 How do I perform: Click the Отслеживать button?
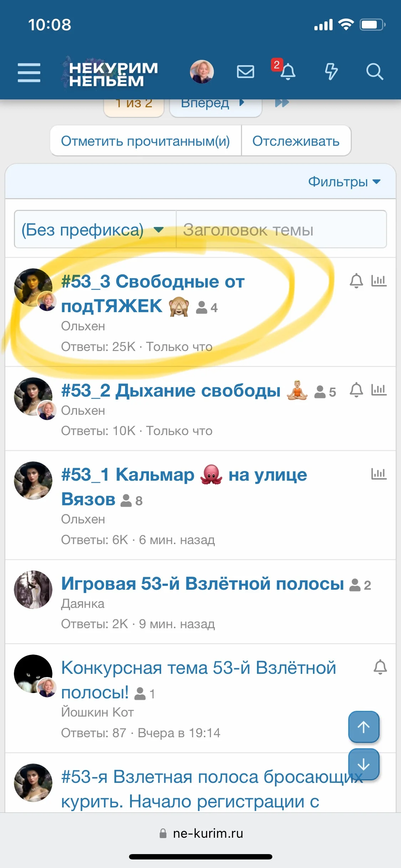(296, 141)
